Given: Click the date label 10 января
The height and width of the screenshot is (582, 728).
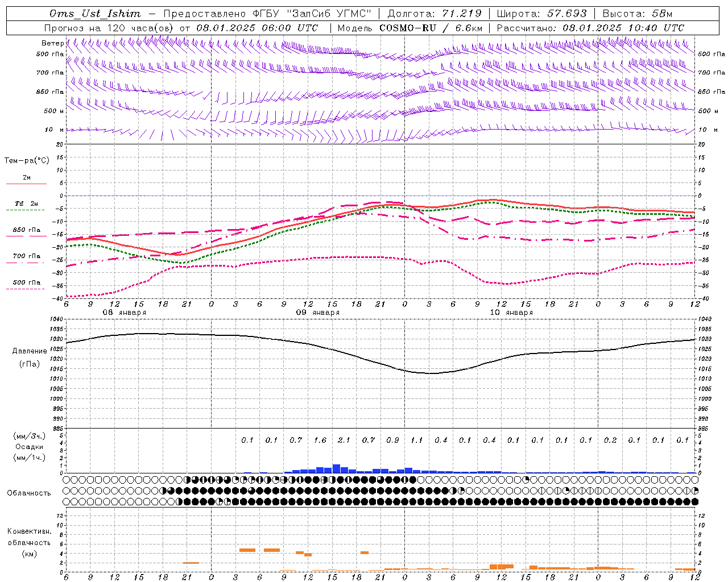Looking at the screenshot, I should click(x=511, y=313).
